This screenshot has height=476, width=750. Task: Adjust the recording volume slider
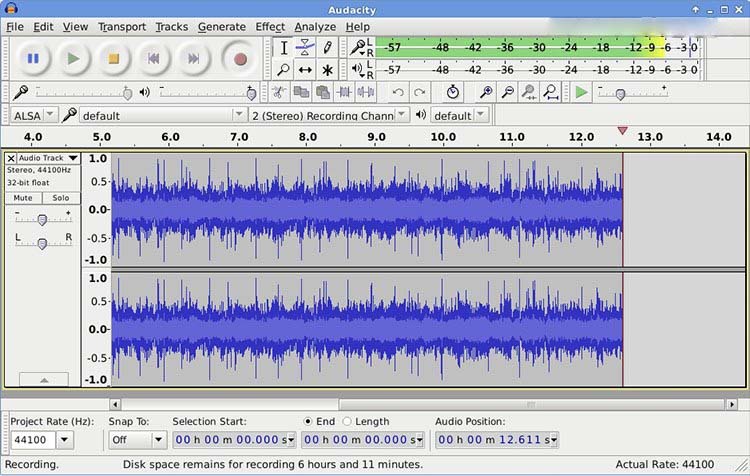(x=127, y=93)
